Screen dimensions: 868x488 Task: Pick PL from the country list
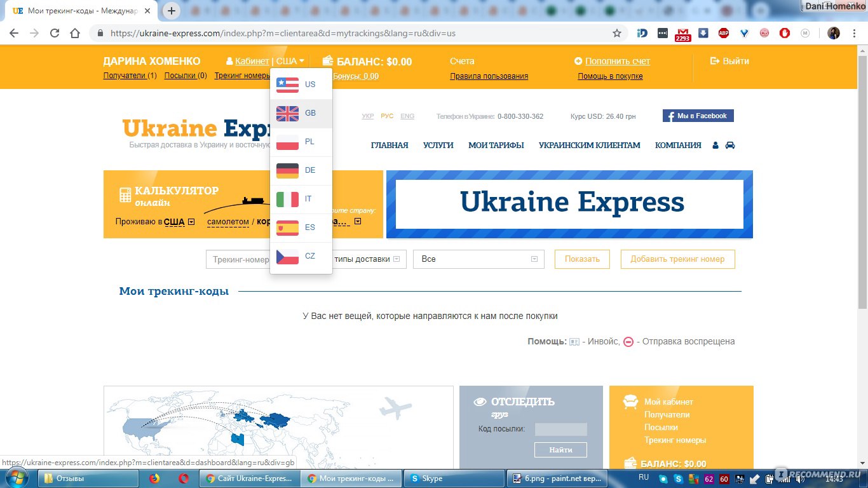(x=301, y=142)
